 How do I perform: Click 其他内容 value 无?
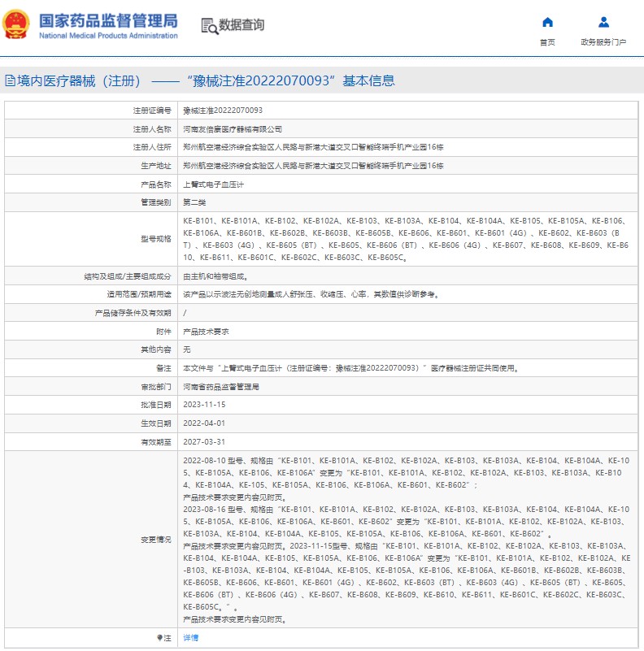pos(187,349)
